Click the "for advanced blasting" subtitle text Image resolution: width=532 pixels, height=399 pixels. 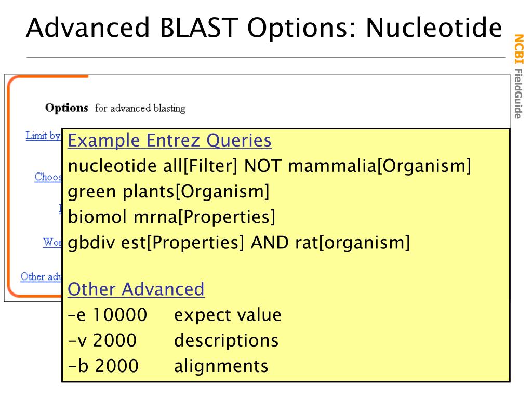(140, 108)
